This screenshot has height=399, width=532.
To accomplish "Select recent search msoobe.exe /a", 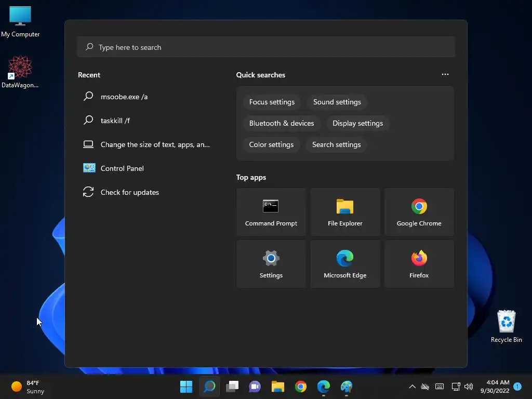I will pos(148,97).
